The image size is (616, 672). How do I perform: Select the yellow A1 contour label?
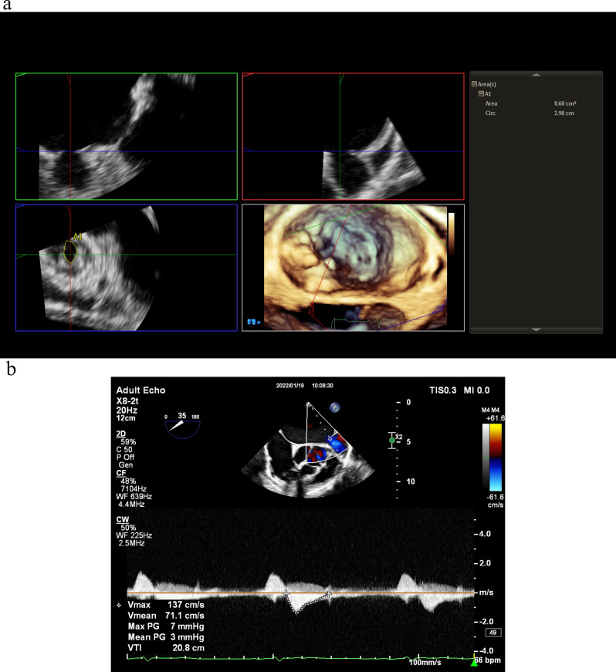[x=78, y=237]
